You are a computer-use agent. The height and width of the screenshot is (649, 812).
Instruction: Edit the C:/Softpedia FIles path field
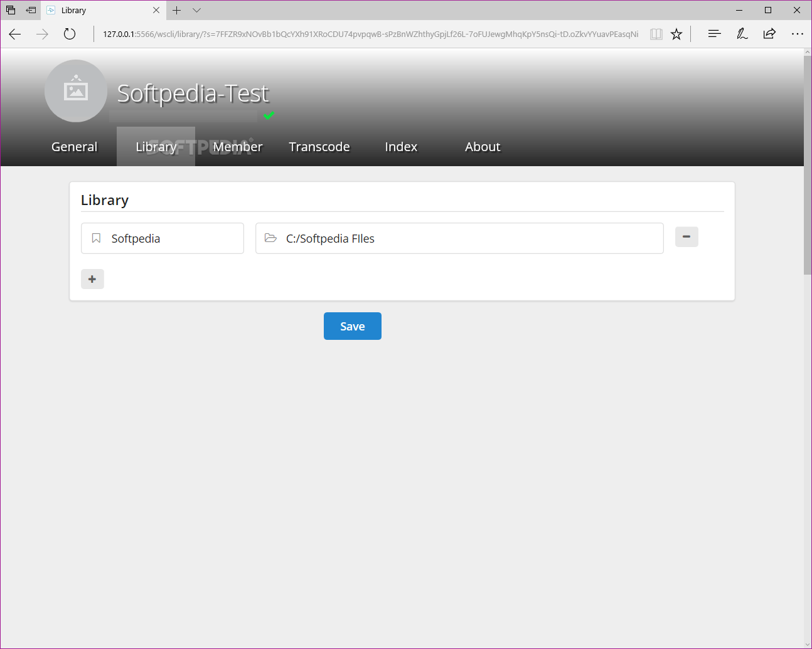[459, 238]
